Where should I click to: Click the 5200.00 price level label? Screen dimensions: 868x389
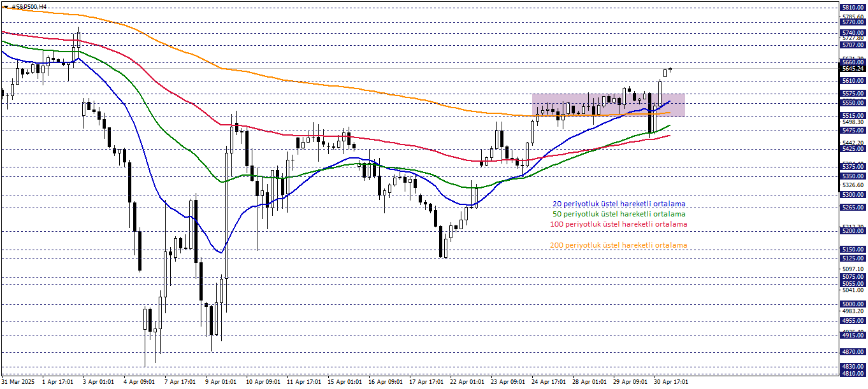(853, 230)
